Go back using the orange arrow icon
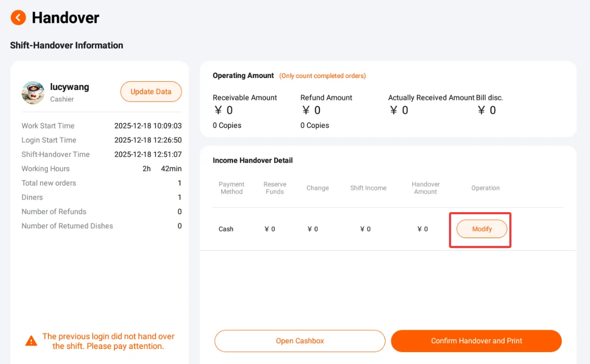Image resolution: width=590 pixels, height=364 pixels. click(x=18, y=18)
